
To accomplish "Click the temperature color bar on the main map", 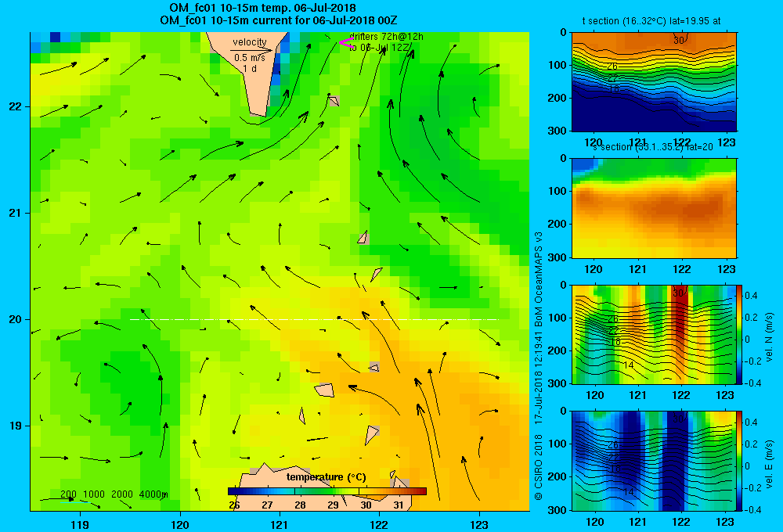I will (327, 491).
